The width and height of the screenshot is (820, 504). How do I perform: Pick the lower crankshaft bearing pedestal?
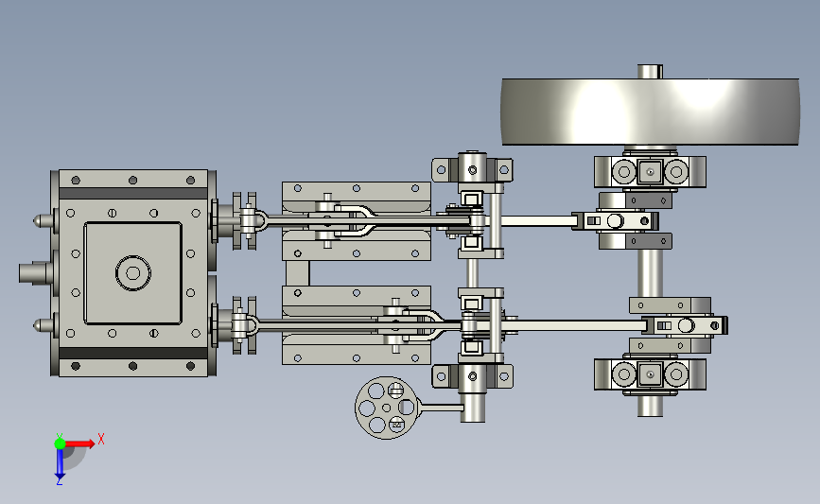pos(650,374)
